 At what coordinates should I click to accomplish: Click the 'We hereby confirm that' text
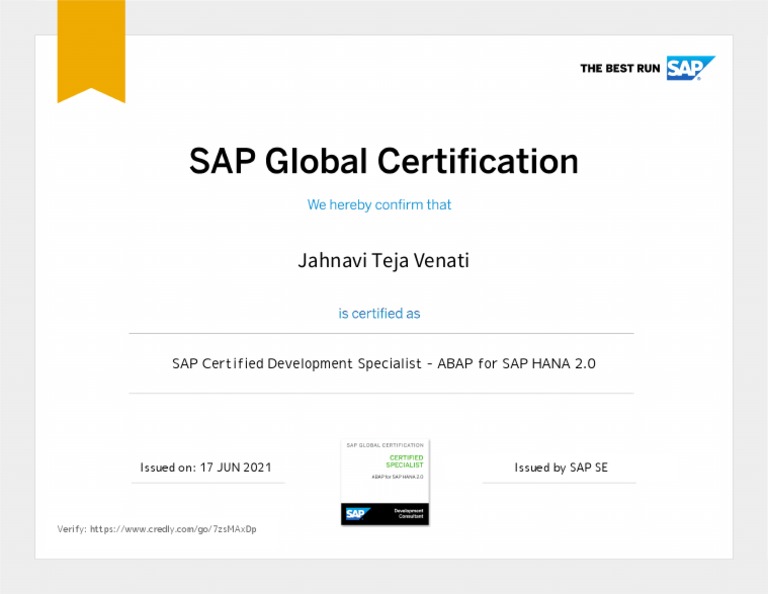pyautogui.click(x=379, y=205)
